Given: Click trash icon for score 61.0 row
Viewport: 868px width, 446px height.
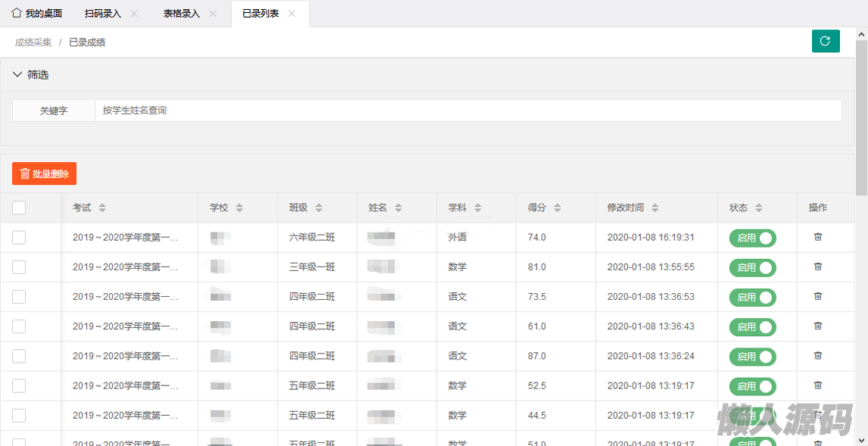Looking at the screenshot, I should click(817, 326).
